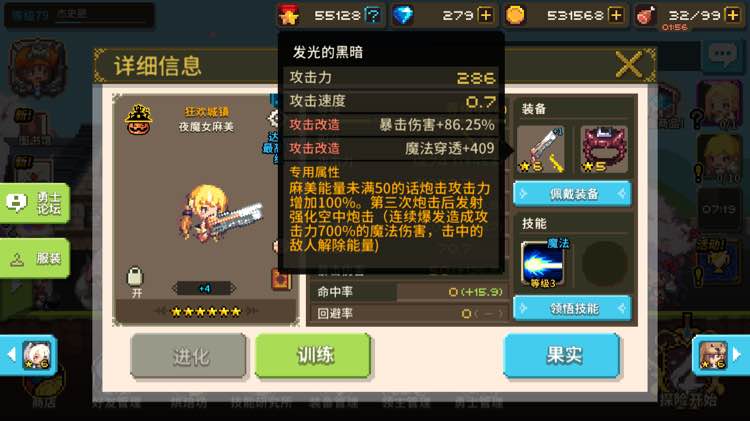Add more gold with the plus button

(x=616, y=15)
